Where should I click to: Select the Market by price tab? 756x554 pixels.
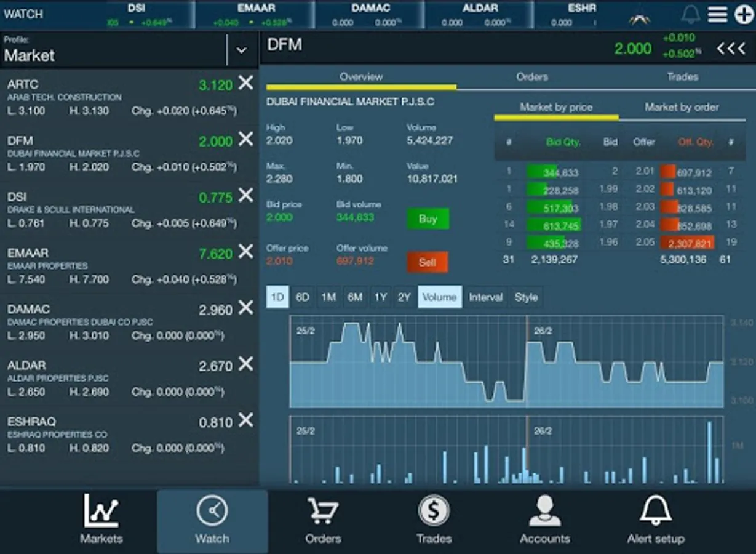[x=556, y=107]
